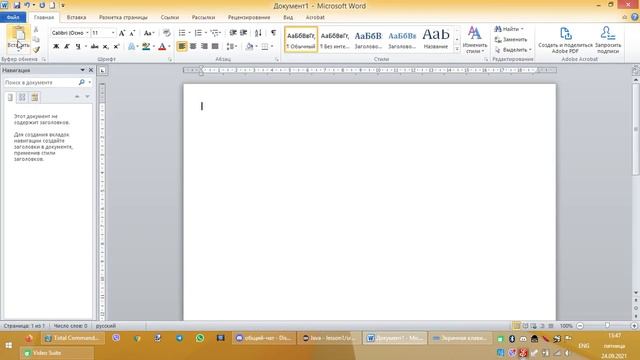Click the Undo arrow icon
Viewport: 640px width, 360px height.
click(27, 6)
